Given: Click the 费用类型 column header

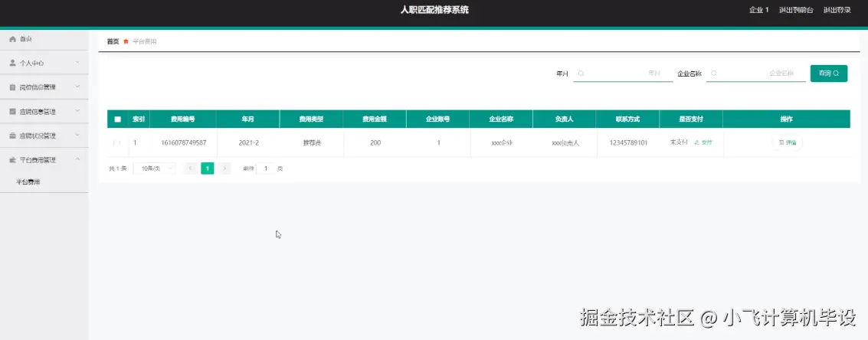Looking at the screenshot, I should pyautogui.click(x=311, y=119).
